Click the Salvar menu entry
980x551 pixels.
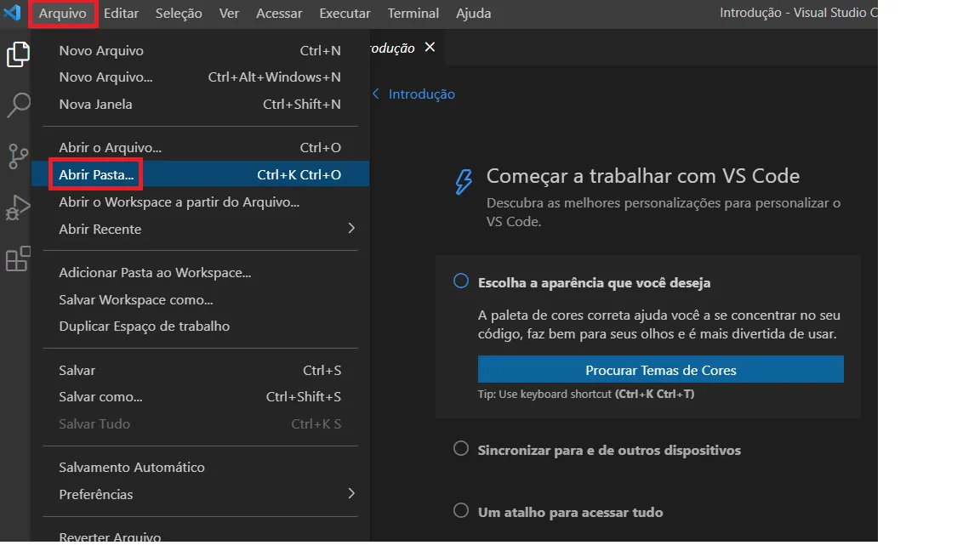tap(200, 371)
